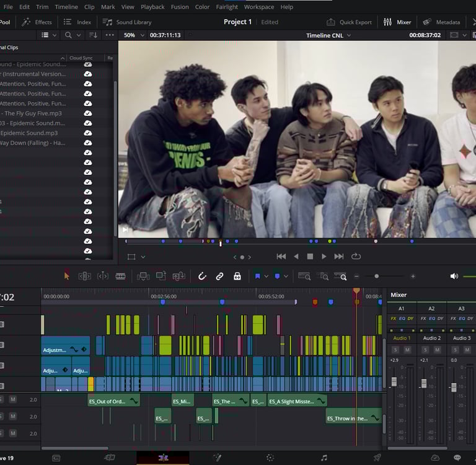Mute the Audio 1 mixer channel

tap(407, 350)
